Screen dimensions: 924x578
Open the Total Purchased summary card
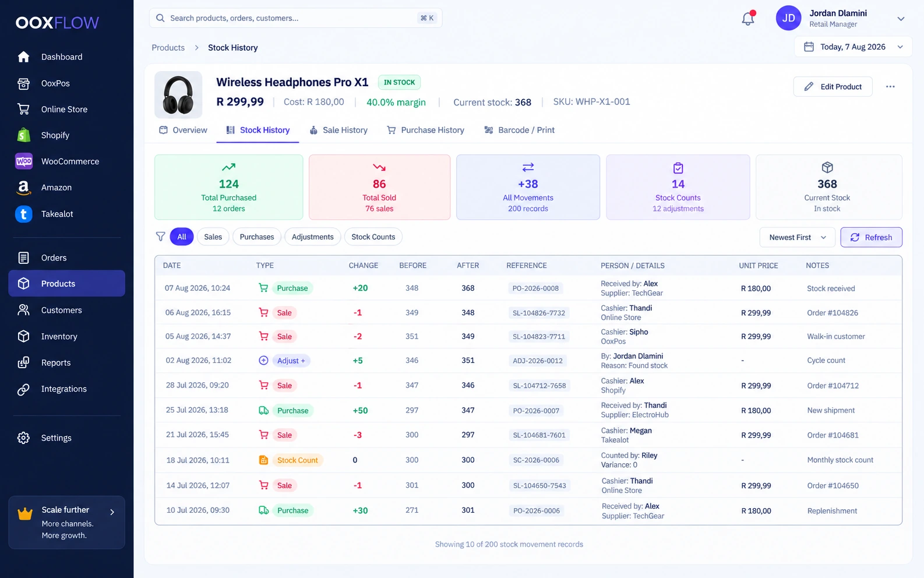228,187
